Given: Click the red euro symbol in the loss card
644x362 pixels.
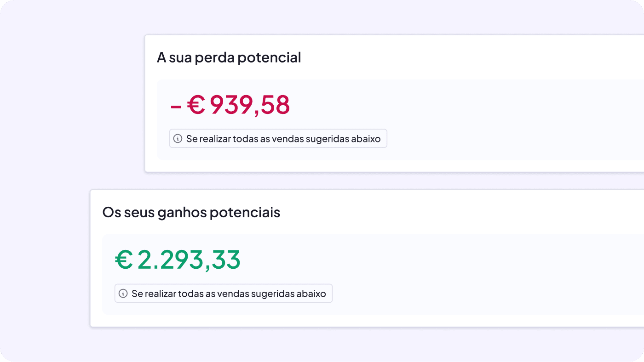Looking at the screenshot, I should [x=196, y=105].
